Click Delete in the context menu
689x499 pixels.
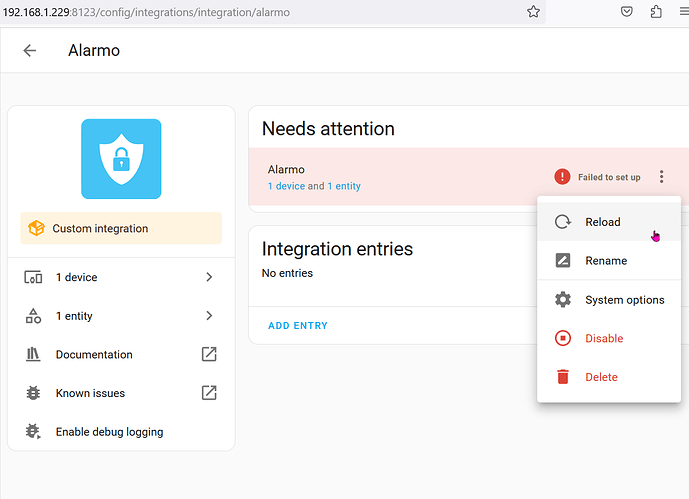tap(601, 377)
